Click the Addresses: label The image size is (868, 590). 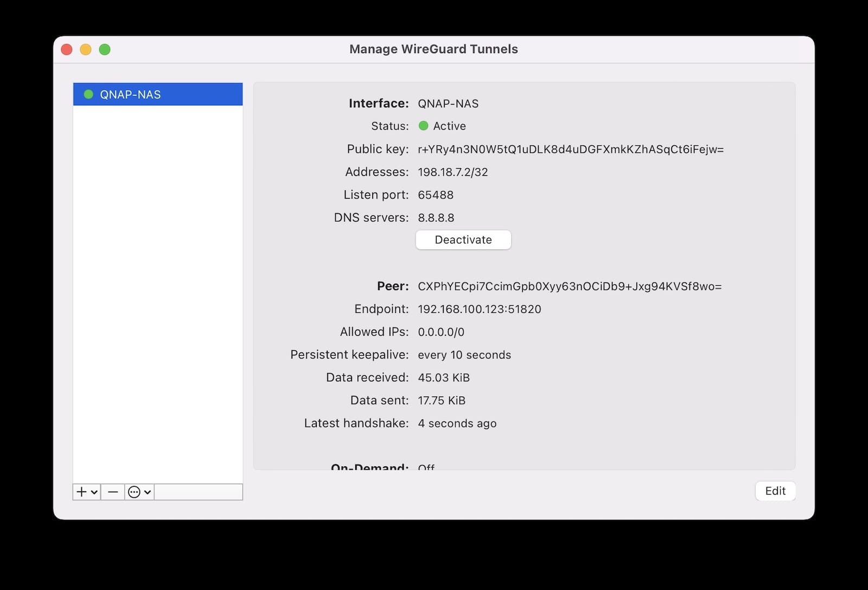tap(377, 172)
